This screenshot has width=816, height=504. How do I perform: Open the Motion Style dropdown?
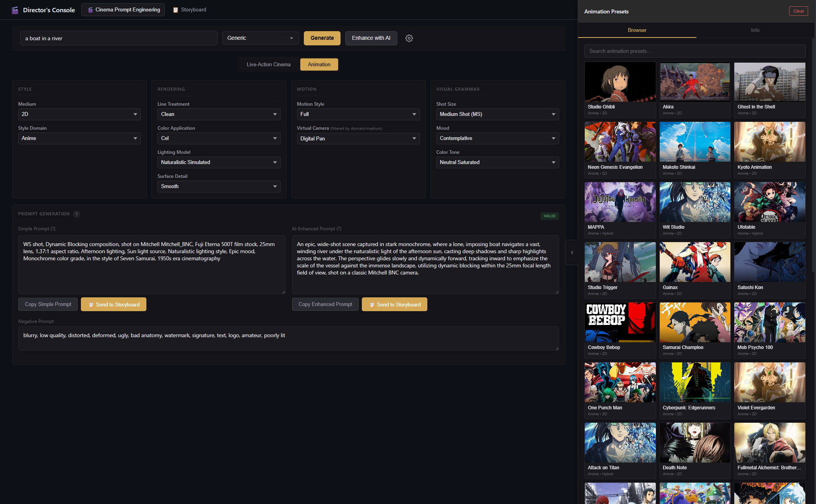click(358, 114)
